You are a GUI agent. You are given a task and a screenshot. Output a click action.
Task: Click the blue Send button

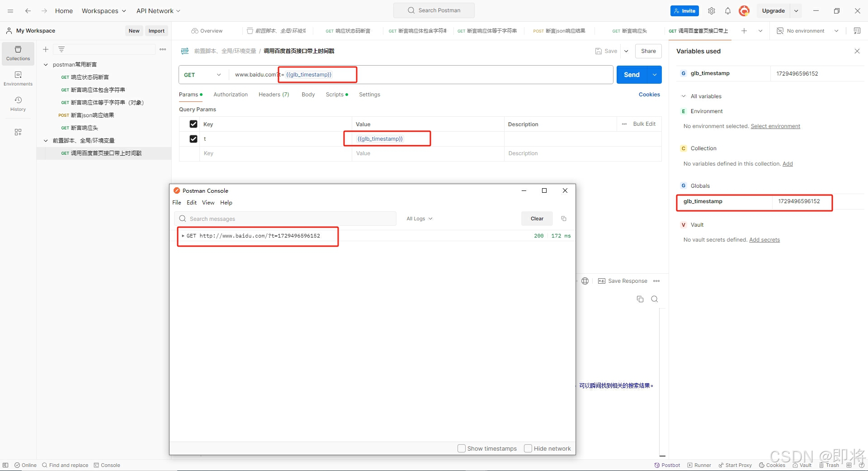point(632,75)
